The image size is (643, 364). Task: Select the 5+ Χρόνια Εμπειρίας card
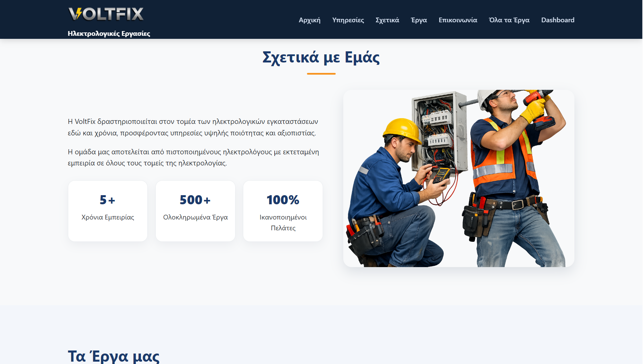[108, 211]
